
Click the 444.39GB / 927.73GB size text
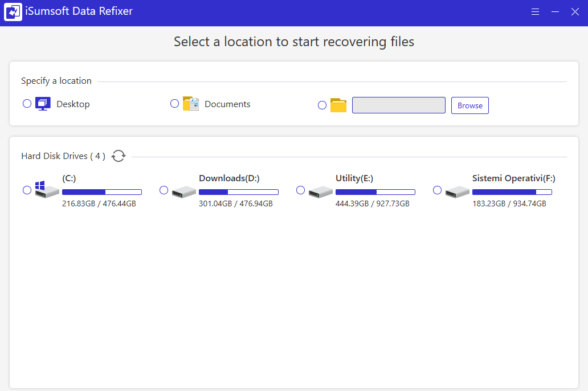tap(373, 203)
